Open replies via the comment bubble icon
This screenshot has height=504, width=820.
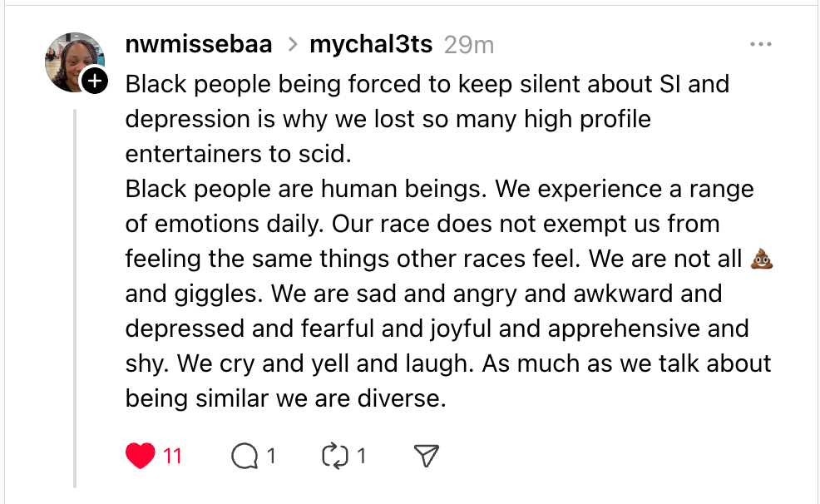point(245,456)
